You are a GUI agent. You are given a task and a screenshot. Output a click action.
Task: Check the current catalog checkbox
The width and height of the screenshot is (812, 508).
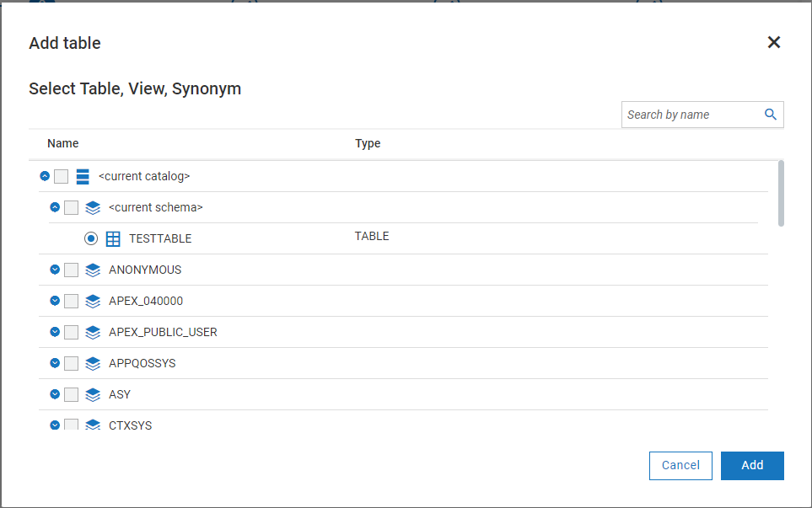pos(62,176)
